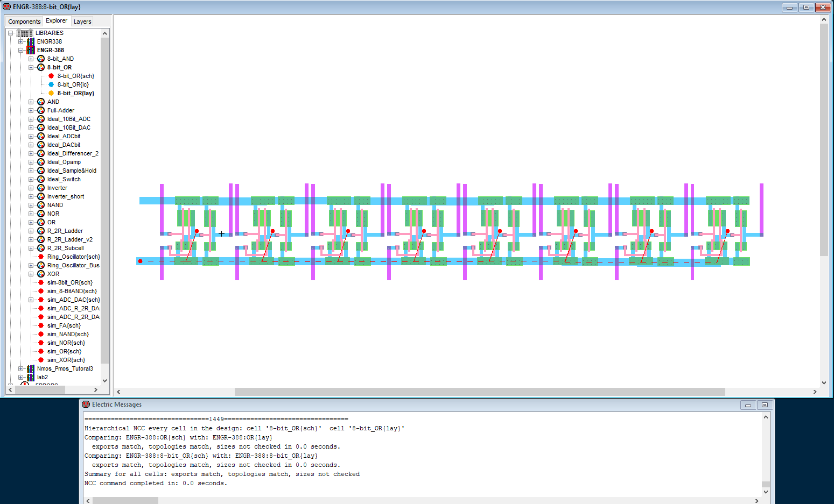Screen dimensions: 834x504
Task: Select the AND cell group icon
Action: point(41,102)
